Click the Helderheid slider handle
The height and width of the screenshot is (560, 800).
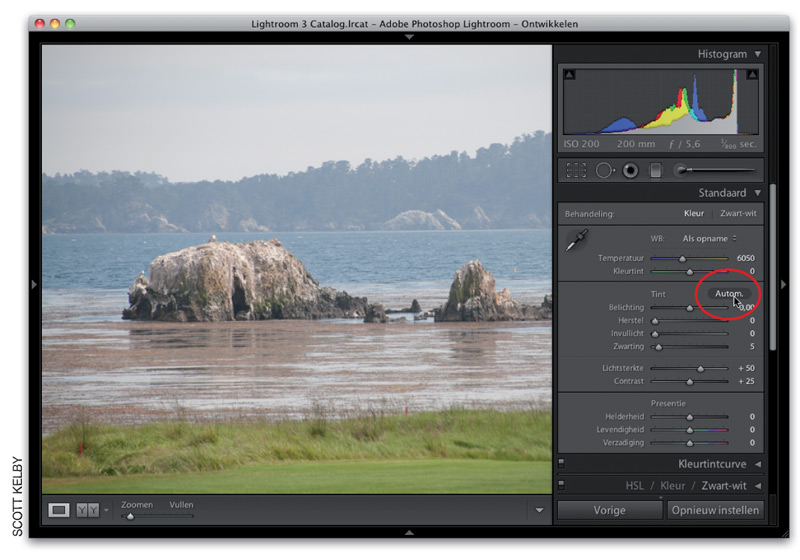click(690, 417)
